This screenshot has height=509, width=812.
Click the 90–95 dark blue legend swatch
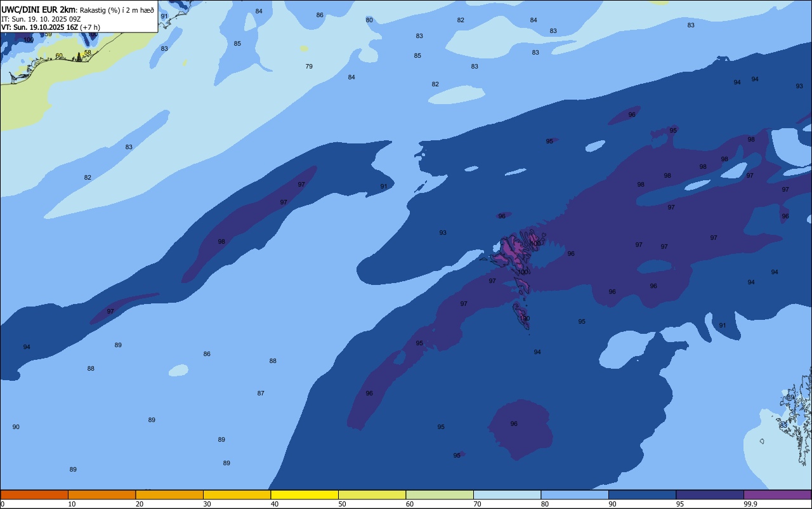642,494
